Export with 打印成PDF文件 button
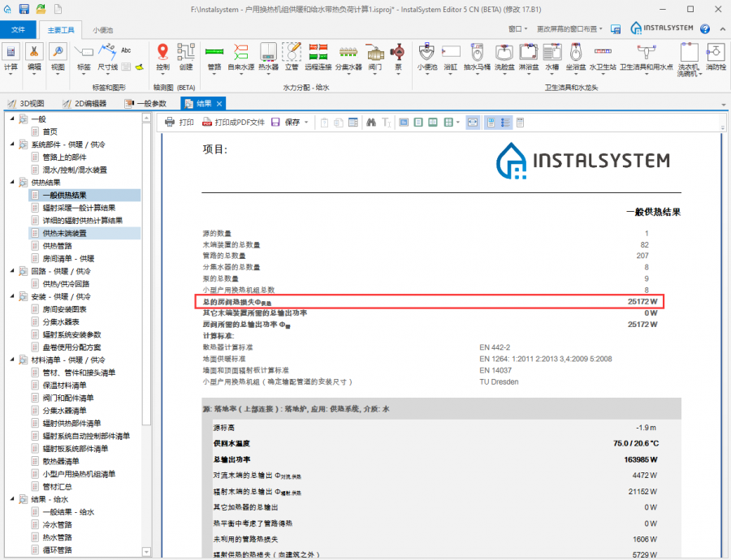The image size is (731, 560). click(233, 123)
